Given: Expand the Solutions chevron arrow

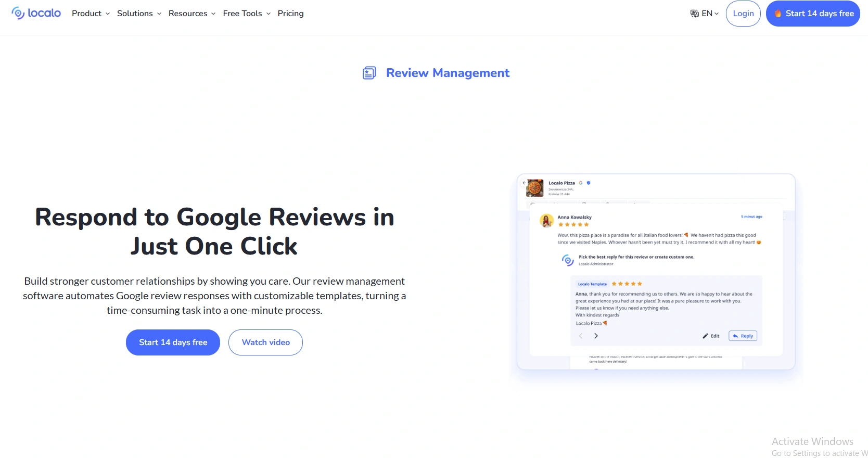Looking at the screenshot, I should [159, 14].
